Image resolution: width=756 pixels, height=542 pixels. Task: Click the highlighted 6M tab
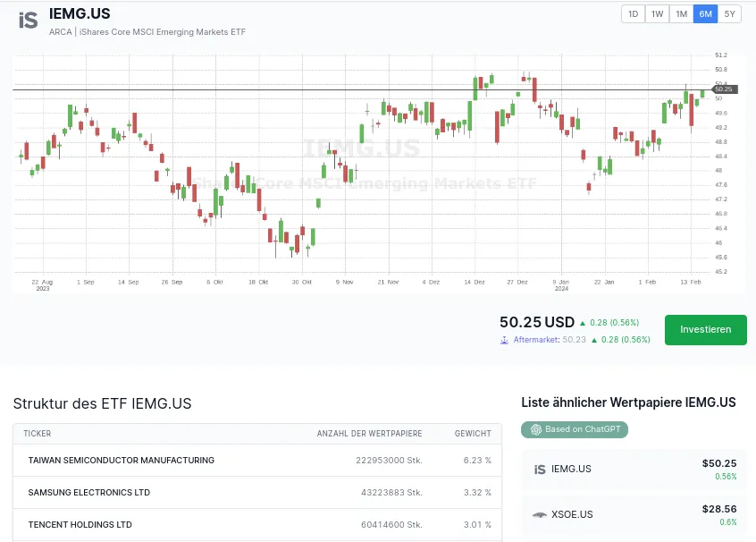(705, 13)
